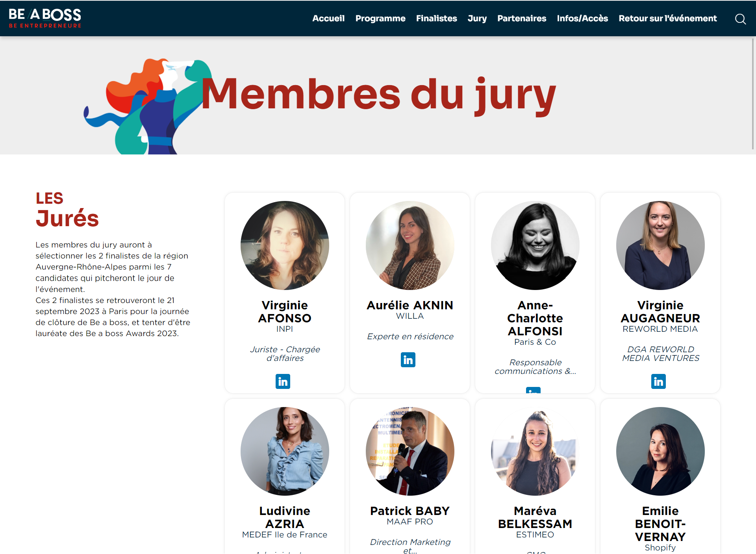Select the Maréva BELKESSAM portrait
The width and height of the screenshot is (756, 554).
pos(535,451)
